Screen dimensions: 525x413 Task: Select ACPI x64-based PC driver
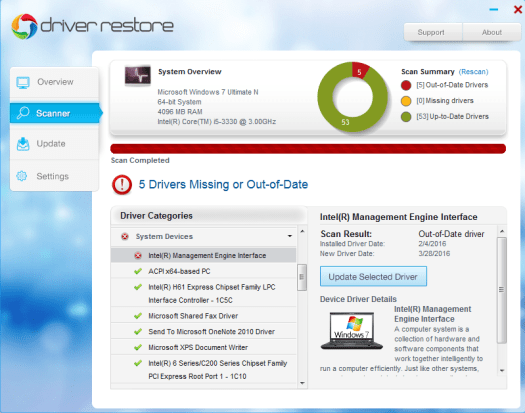click(204, 271)
